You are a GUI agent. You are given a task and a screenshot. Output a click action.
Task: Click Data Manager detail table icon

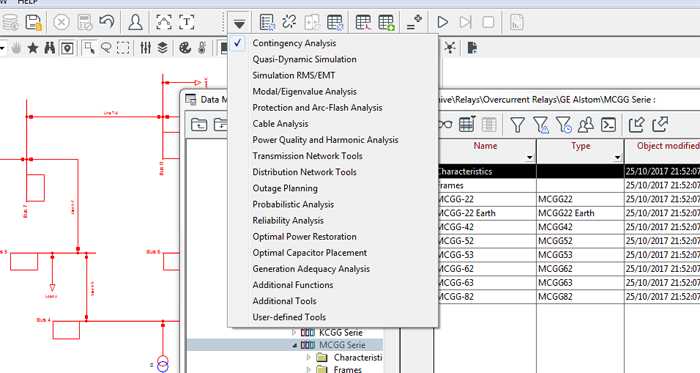point(467,124)
